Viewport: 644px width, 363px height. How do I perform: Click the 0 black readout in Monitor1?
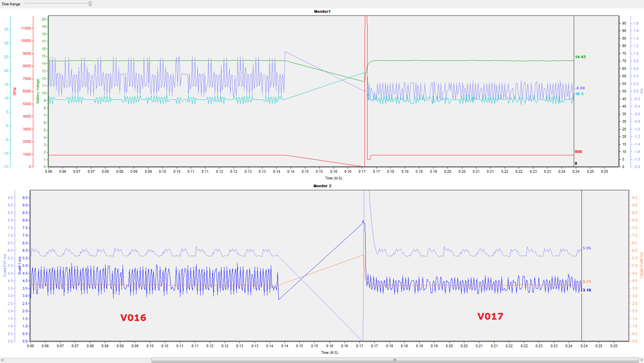pyautogui.click(x=576, y=163)
